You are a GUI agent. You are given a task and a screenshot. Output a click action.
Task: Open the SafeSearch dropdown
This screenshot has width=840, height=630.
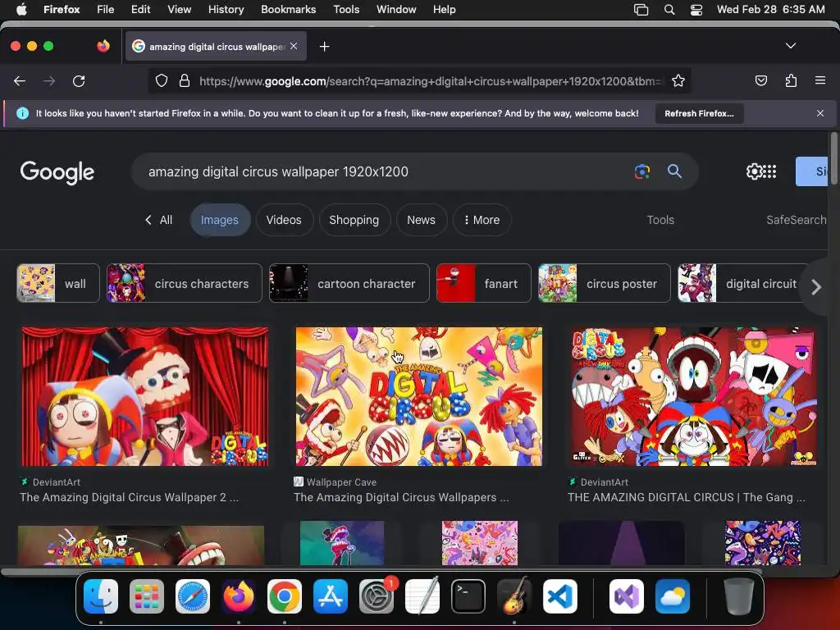point(796,220)
